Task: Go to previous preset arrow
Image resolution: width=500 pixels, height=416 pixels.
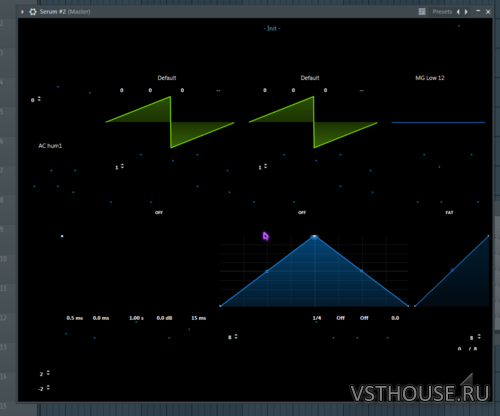Action: (458, 12)
